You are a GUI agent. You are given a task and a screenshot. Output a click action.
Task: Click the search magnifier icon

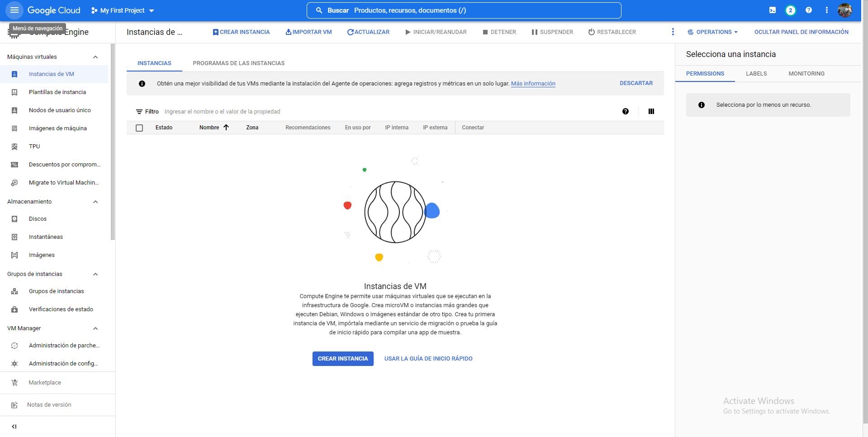pos(319,10)
